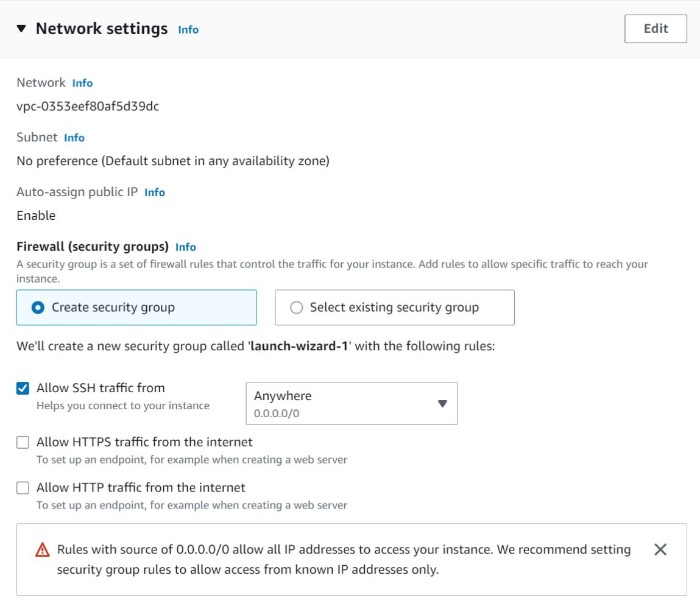Open the Auto-assign public IP Info link
The height and width of the screenshot is (609, 700).
pos(154,192)
